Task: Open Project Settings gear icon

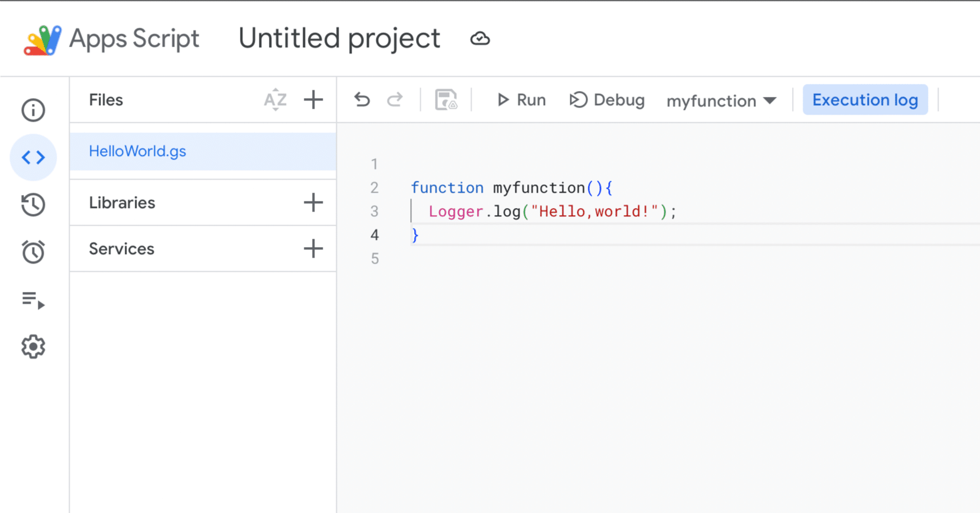Action: coord(33,347)
